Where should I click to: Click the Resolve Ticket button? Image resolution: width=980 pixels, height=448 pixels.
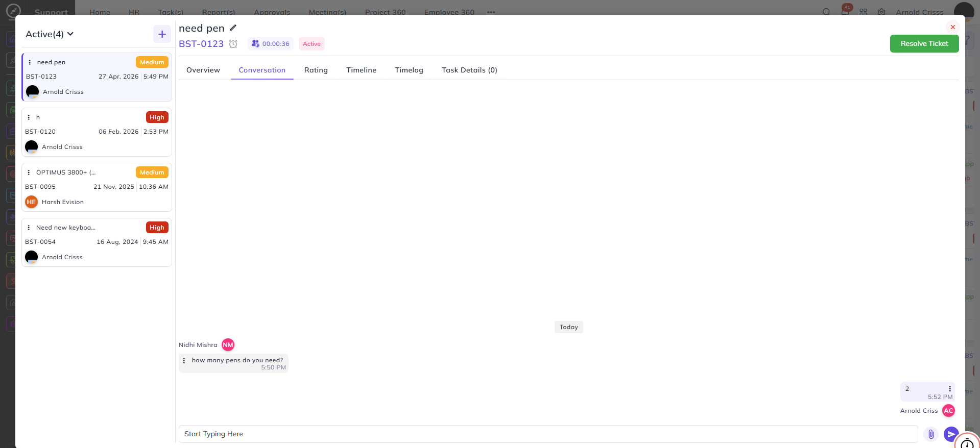tap(924, 44)
